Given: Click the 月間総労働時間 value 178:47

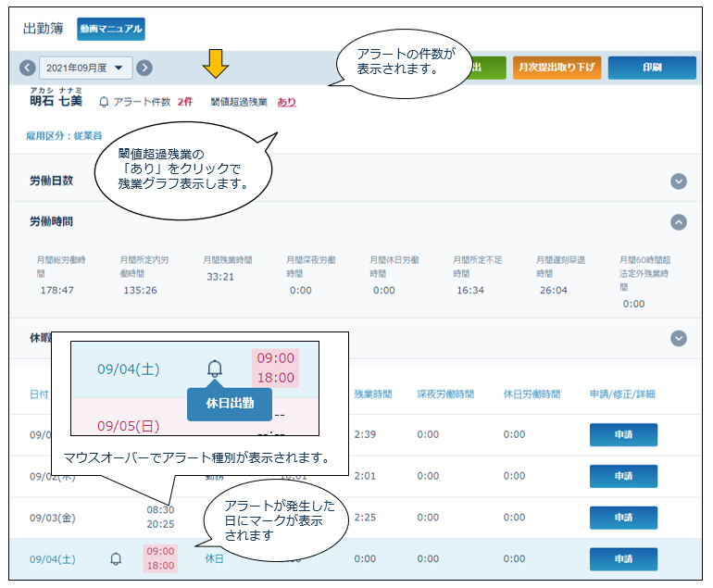Looking at the screenshot, I should click(57, 290).
